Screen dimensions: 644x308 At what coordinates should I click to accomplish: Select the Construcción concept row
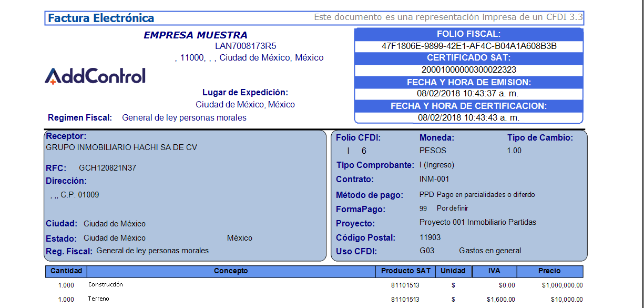pyautogui.click(x=106, y=285)
